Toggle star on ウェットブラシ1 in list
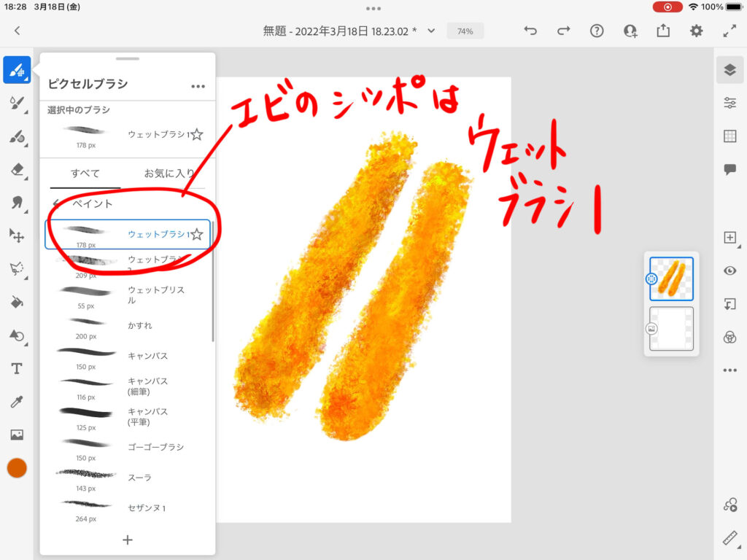The height and width of the screenshot is (560, 747). pyautogui.click(x=196, y=234)
